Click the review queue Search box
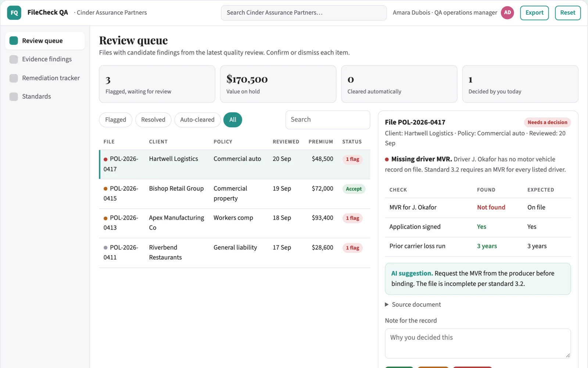The width and height of the screenshot is (588, 368). coord(328,120)
